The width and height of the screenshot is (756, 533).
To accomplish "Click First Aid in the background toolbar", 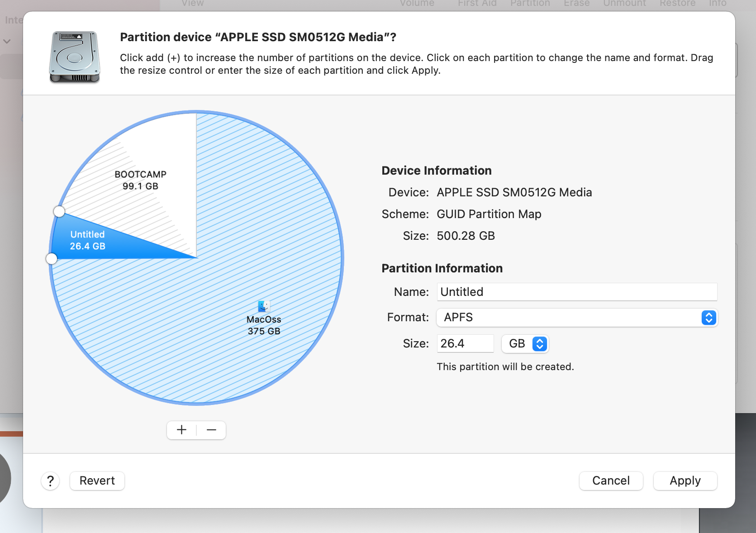I will tap(477, 4).
